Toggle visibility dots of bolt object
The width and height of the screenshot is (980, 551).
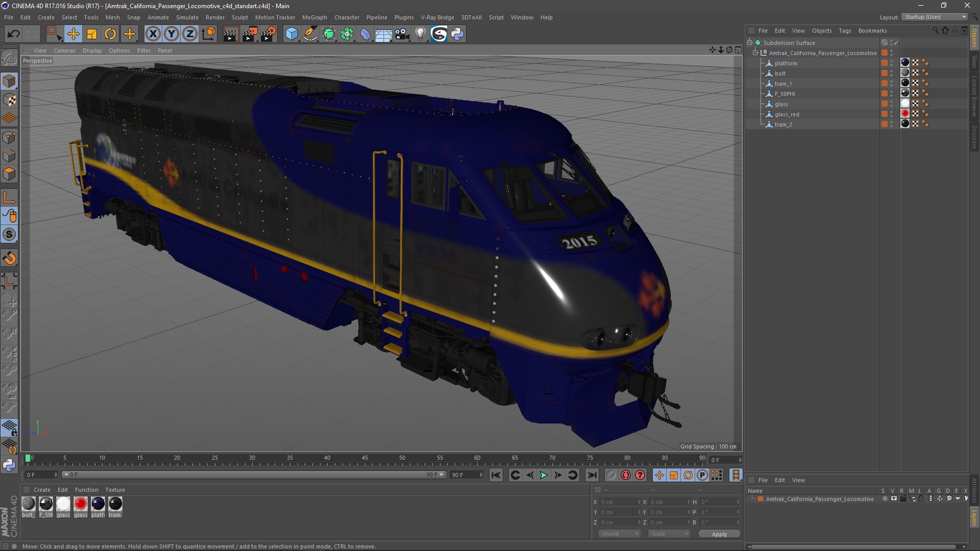click(x=892, y=73)
